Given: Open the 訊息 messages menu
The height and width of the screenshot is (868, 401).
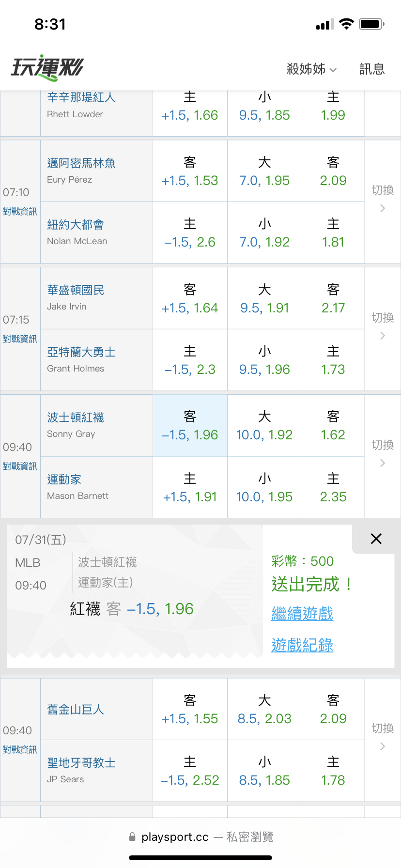Looking at the screenshot, I should pos(372,69).
